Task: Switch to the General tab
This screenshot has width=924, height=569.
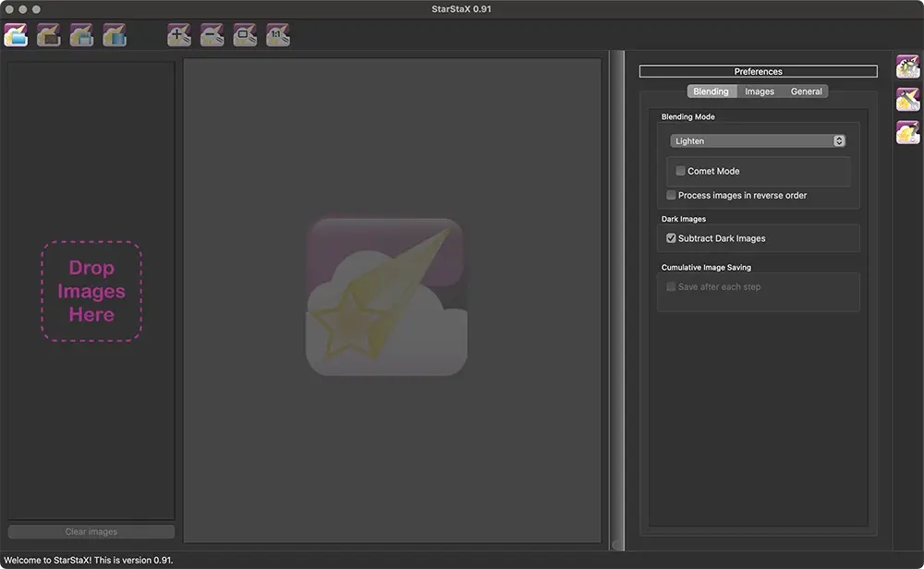Action: [806, 91]
